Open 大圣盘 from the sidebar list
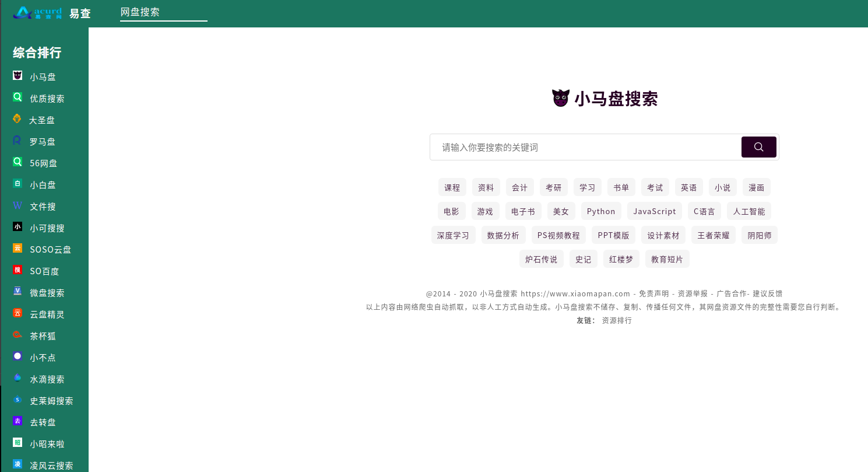This screenshot has height=472, width=868. 42,120
